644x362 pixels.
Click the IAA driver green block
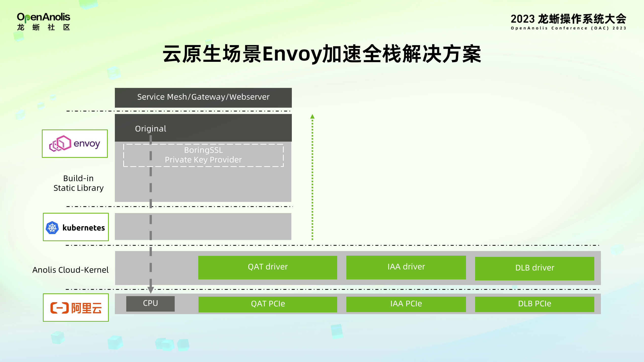click(405, 267)
